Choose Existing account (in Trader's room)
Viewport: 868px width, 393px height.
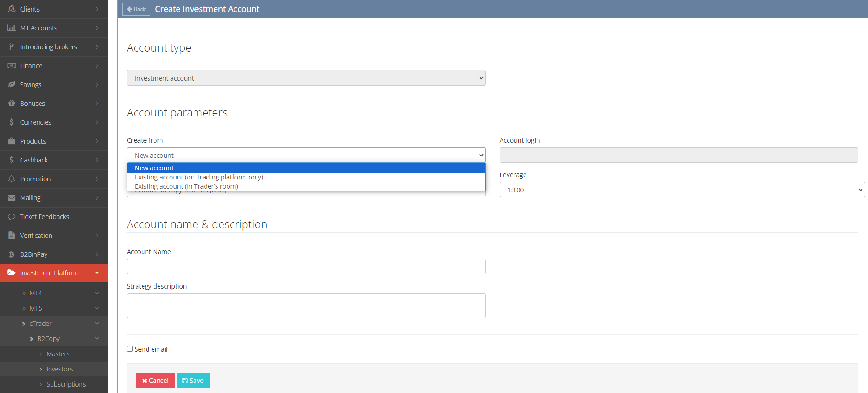[306, 186]
